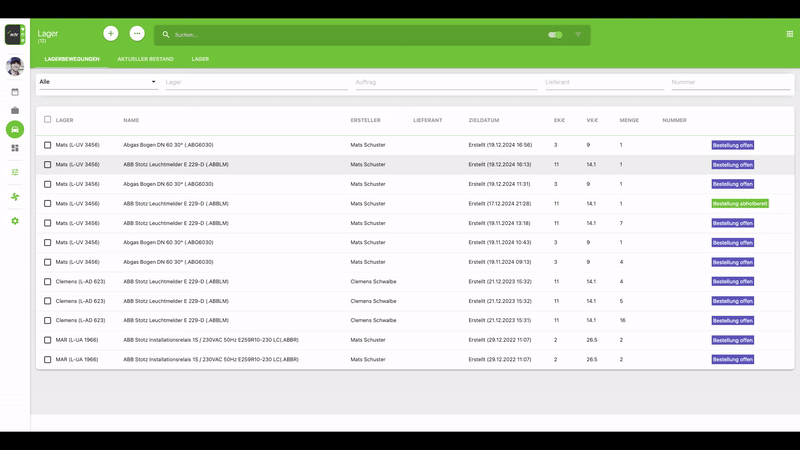Click the plus button to add entry
Screen dimensions: 800x450
[x=111, y=34]
